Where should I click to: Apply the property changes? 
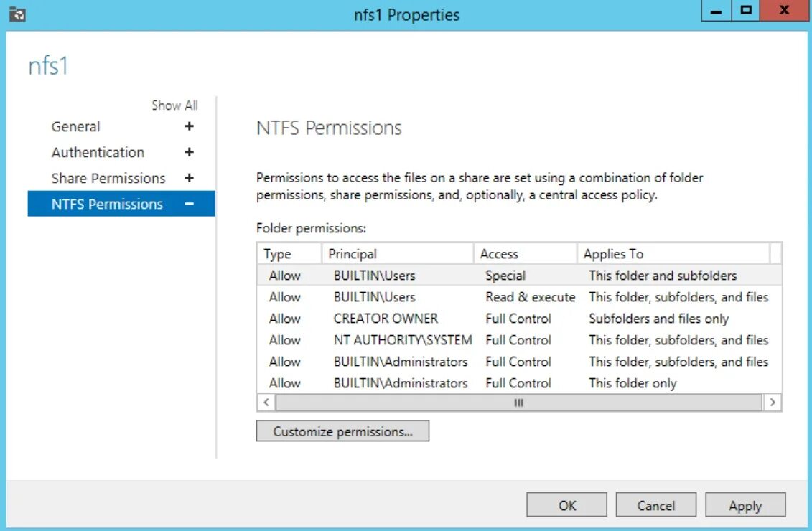[745, 505]
